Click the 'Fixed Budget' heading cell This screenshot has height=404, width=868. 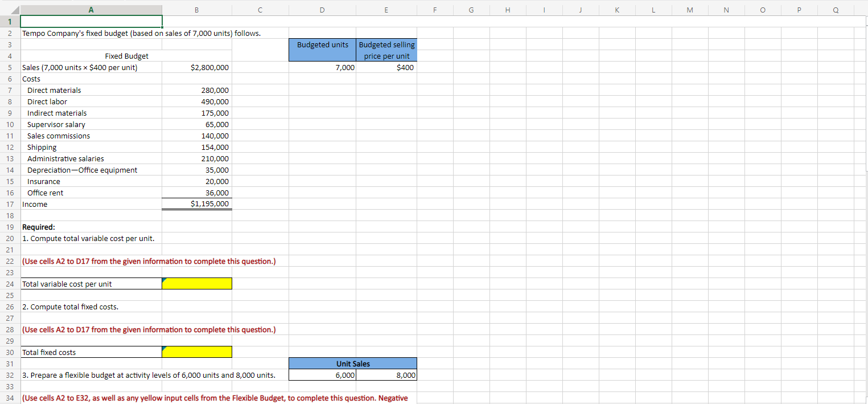pos(127,56)
